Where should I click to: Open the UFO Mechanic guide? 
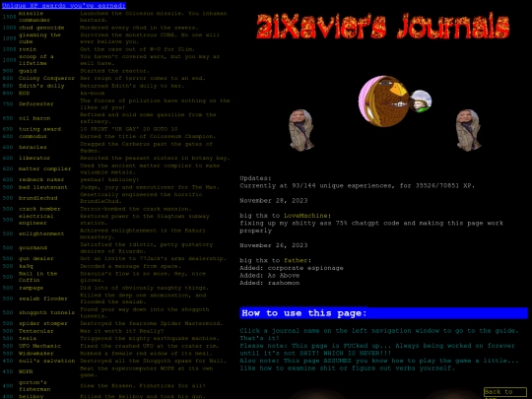(39, 346)
